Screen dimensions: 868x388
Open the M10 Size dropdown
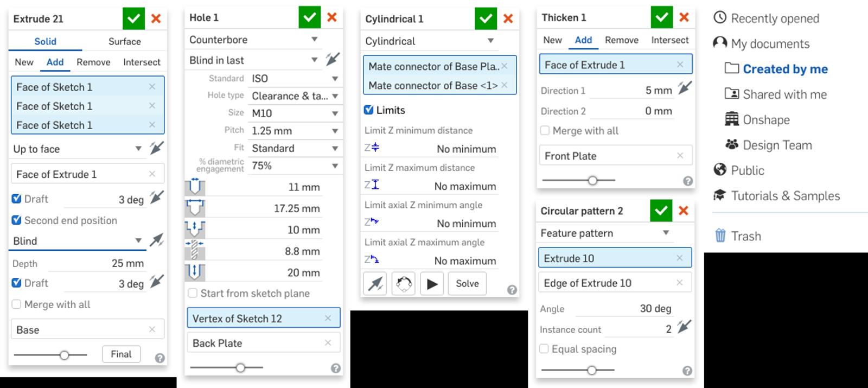(335, 113)
